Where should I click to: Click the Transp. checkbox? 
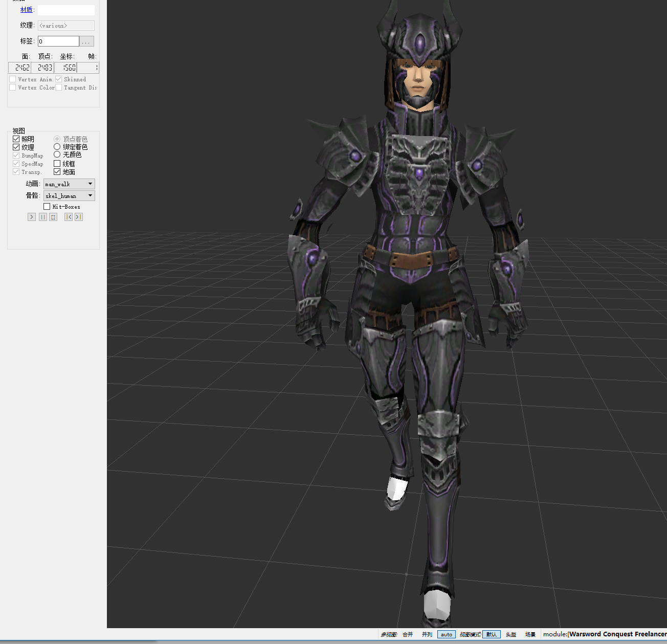16,172
